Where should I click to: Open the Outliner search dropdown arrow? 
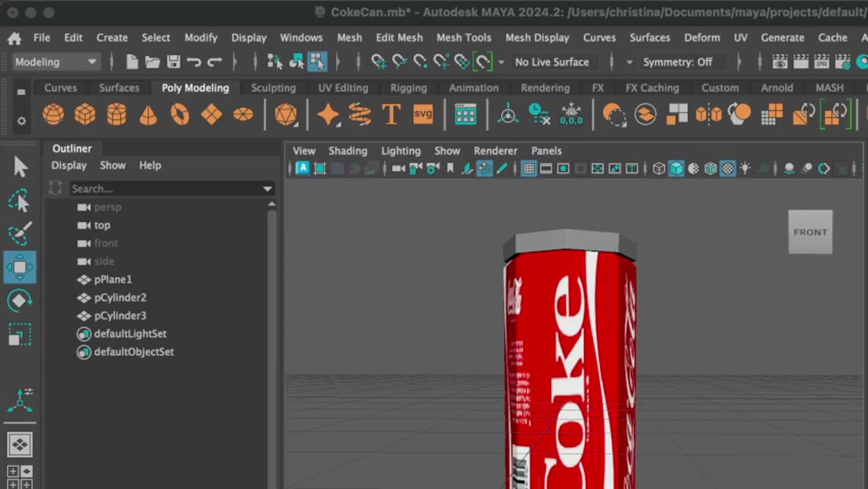point(267,188)
